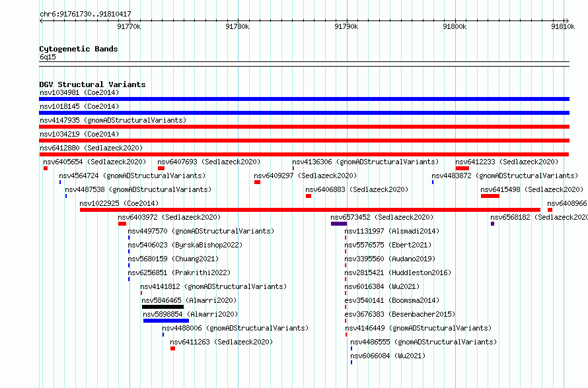The width and height of the screenshot is (588, 388).
Task: Click the nsv1018145 (Coe2014) label
Action: 79,106
